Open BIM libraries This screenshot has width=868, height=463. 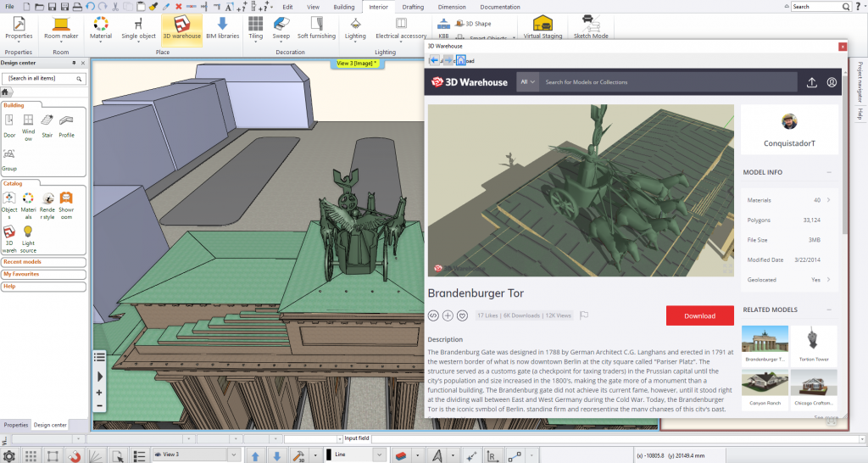(223, 28)
